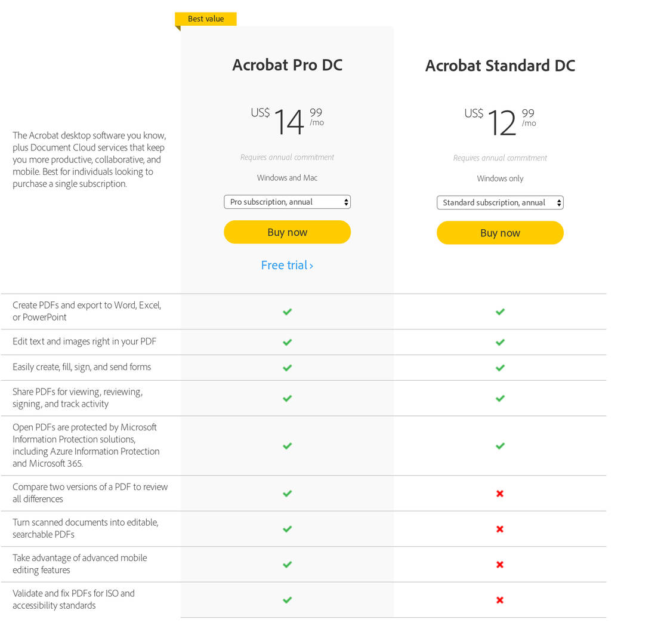Viewport: 661px width, 644px height.
Task: Click the red X for scanned document conversion
Action: [x=500, y=529]
